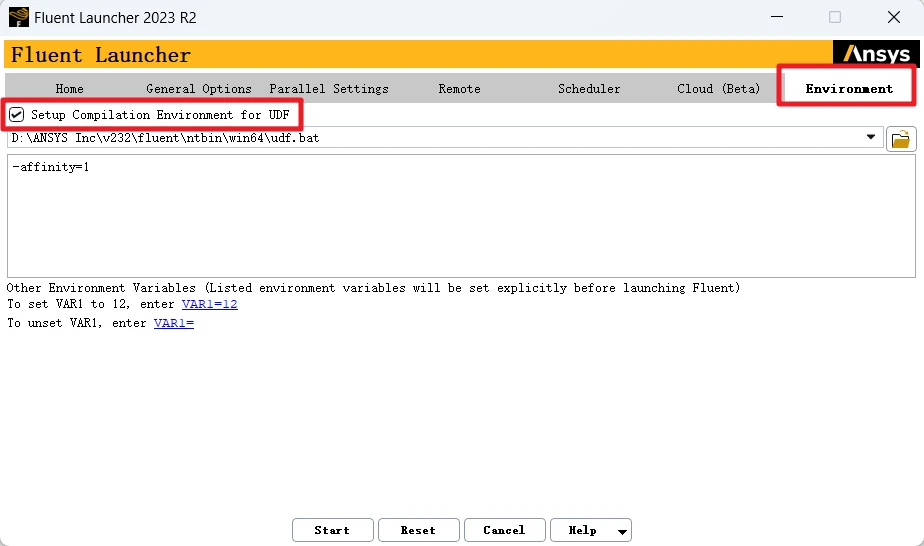Screen dimensions: 924x546
Task: Open the General Options tab
Action: coord(199,89)
